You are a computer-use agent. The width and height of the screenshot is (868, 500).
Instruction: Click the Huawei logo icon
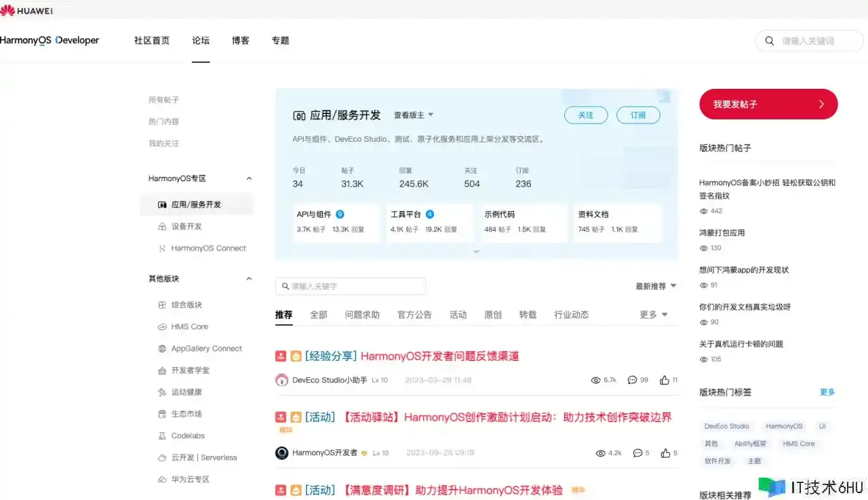point(8,10)
